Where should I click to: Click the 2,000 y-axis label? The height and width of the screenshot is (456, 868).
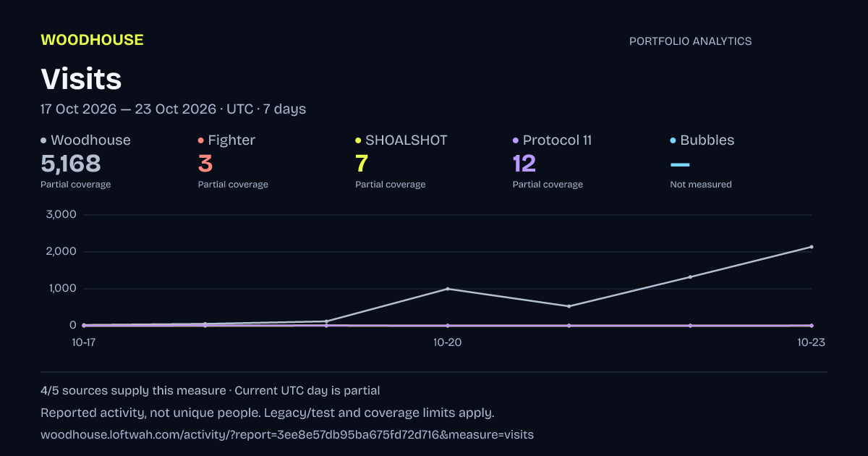tap(61, 252)
